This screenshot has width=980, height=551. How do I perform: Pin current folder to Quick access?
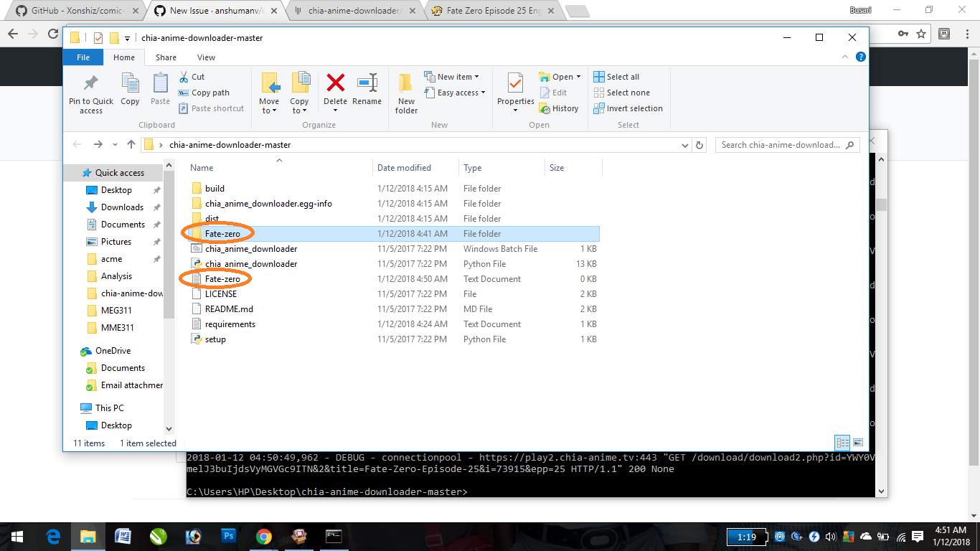[x=90, y=92]
